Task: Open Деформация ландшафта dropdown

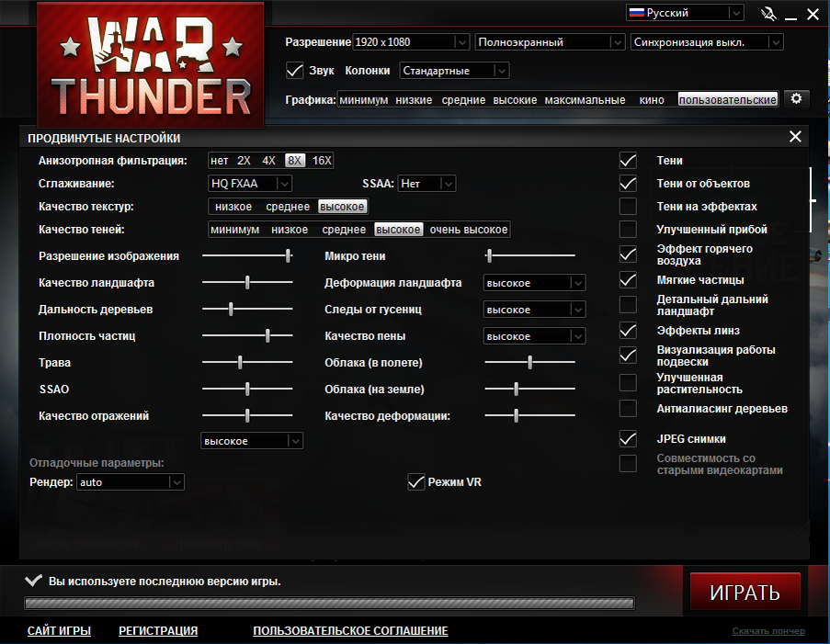Action: tap(534, 283)
